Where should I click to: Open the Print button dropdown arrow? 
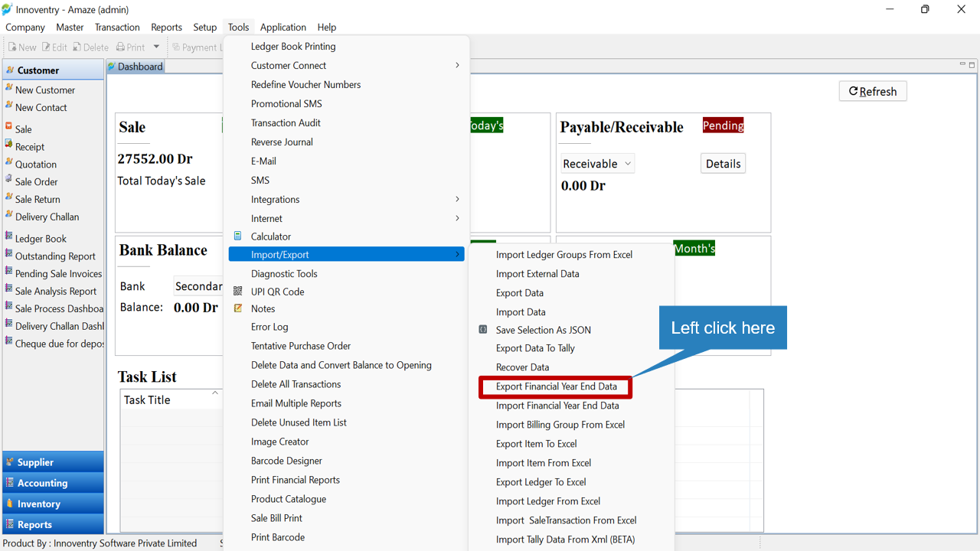[156, 47]
